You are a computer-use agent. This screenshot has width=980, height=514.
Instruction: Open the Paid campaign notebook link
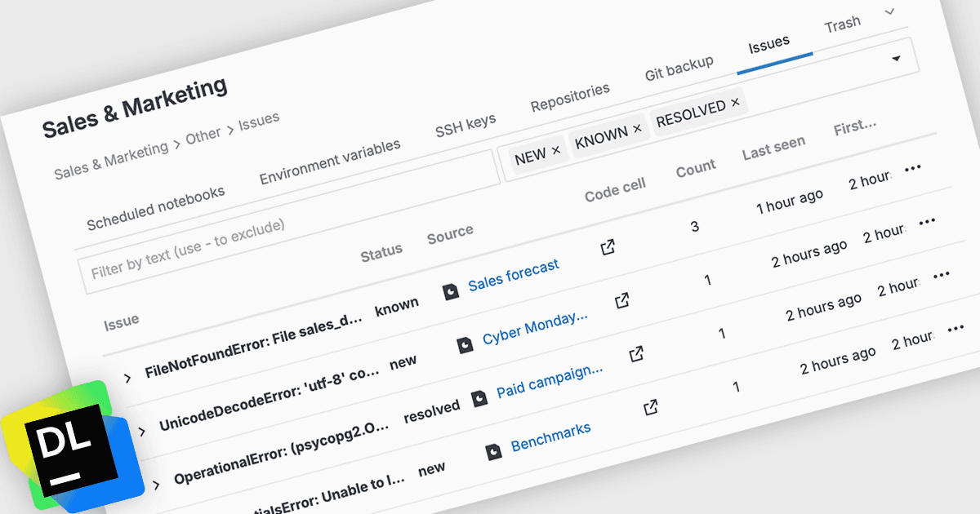point(550,381)
